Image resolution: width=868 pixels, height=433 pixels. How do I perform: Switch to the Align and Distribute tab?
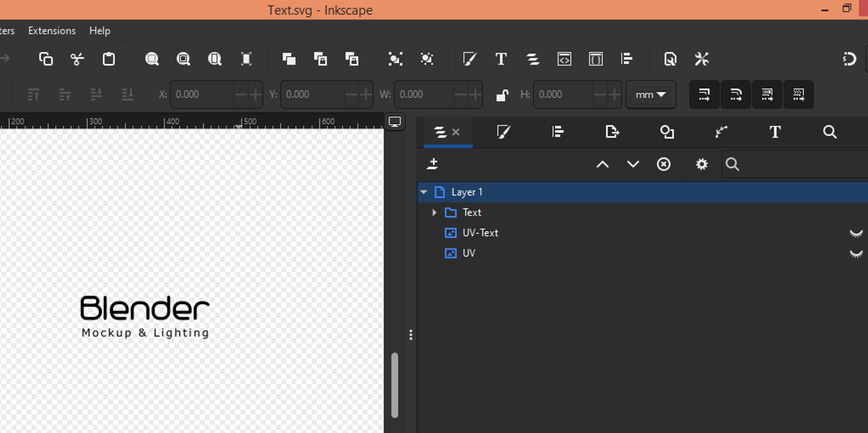[x=558, y=132]
